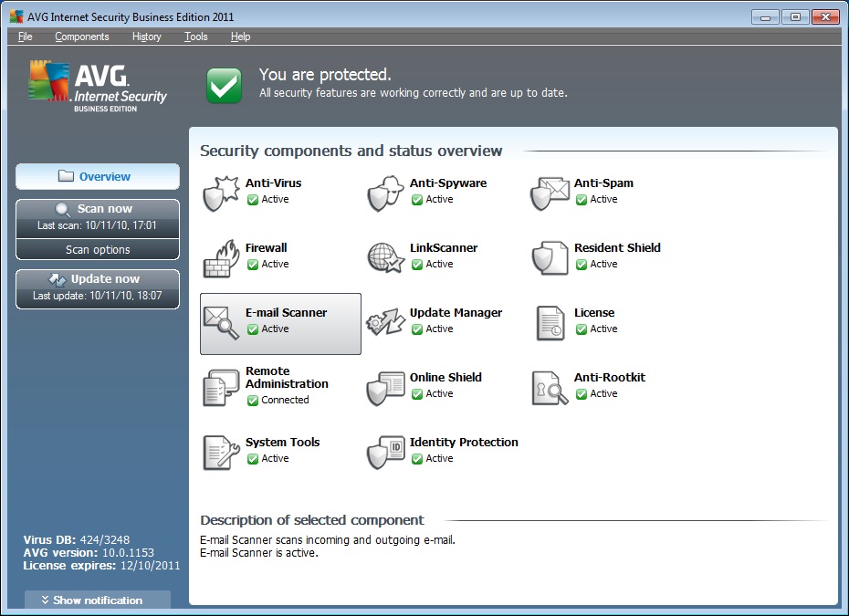Maximize the AVG window
Viewport: 849px width, 616px height.
pos(795,17)
